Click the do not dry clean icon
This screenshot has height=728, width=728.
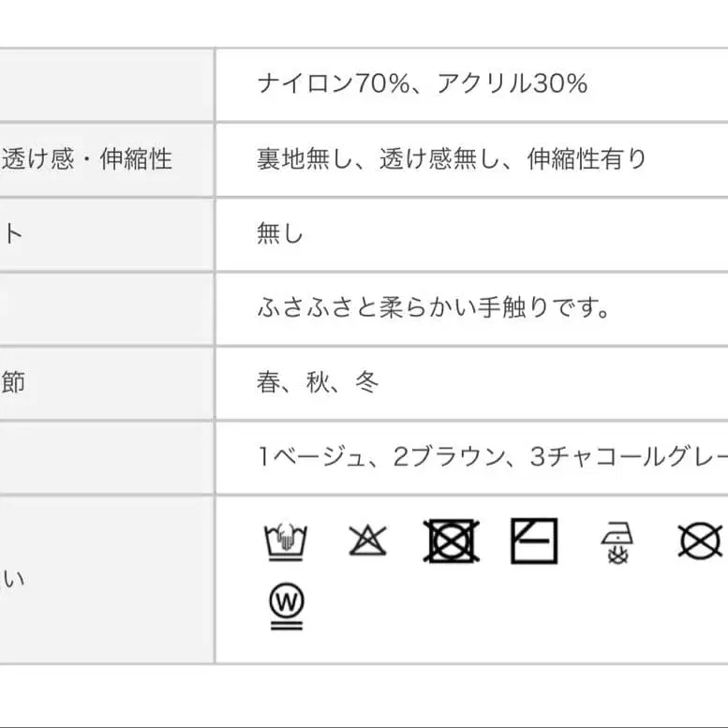[700, 541]
